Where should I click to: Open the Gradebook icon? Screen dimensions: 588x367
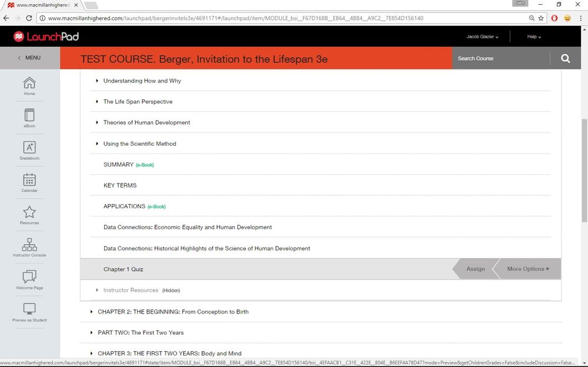[x=29, y=148]
